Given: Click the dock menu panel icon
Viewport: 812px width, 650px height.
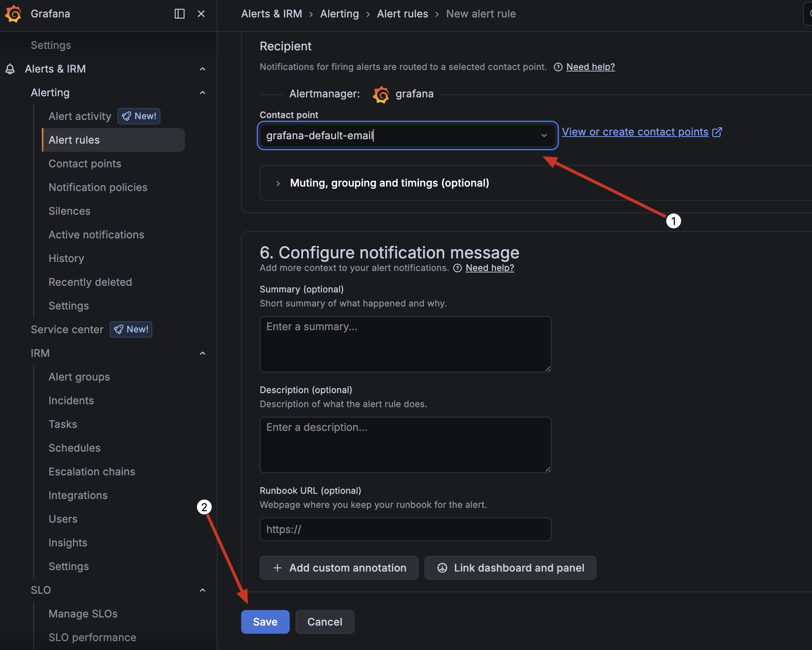Looking at the screenshot, I should [179, 14].
